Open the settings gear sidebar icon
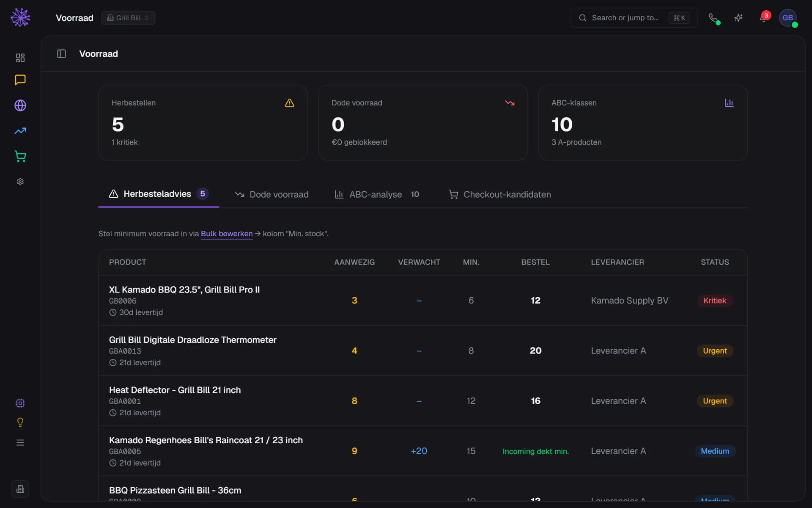This screenshot has width=812, height=508. (x=20, y=182)
